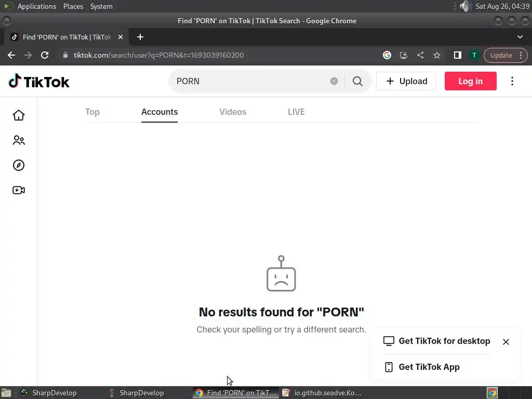Open the Chrome Update menu

(x=505, y=55)
